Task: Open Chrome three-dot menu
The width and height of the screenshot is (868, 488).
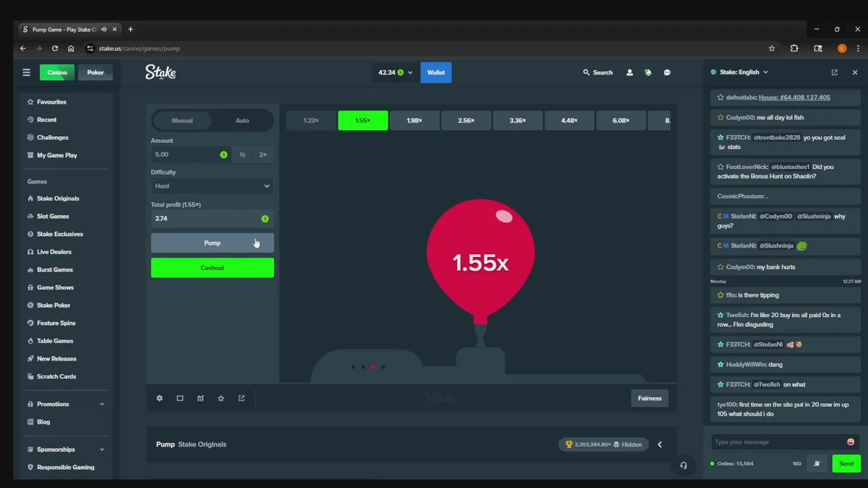Action: 858,49
